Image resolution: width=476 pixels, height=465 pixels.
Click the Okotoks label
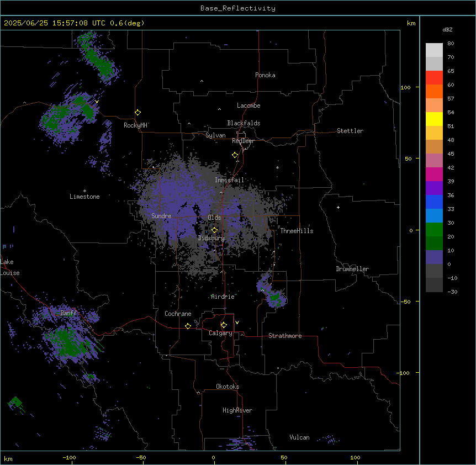point(228,387)
